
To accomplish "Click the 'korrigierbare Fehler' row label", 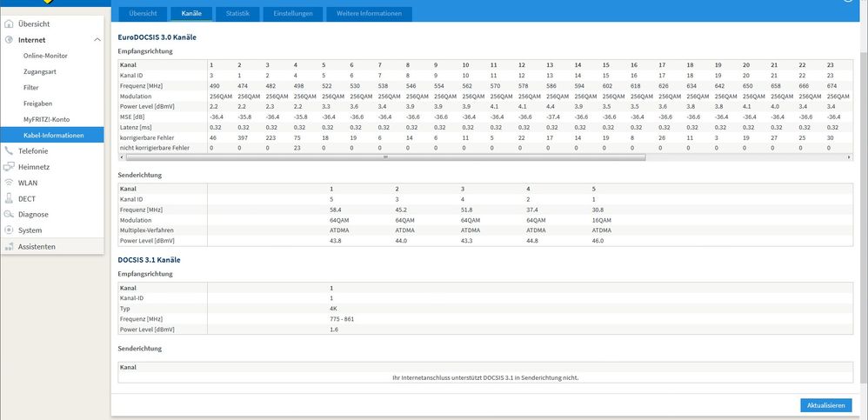I will point(146,137).
